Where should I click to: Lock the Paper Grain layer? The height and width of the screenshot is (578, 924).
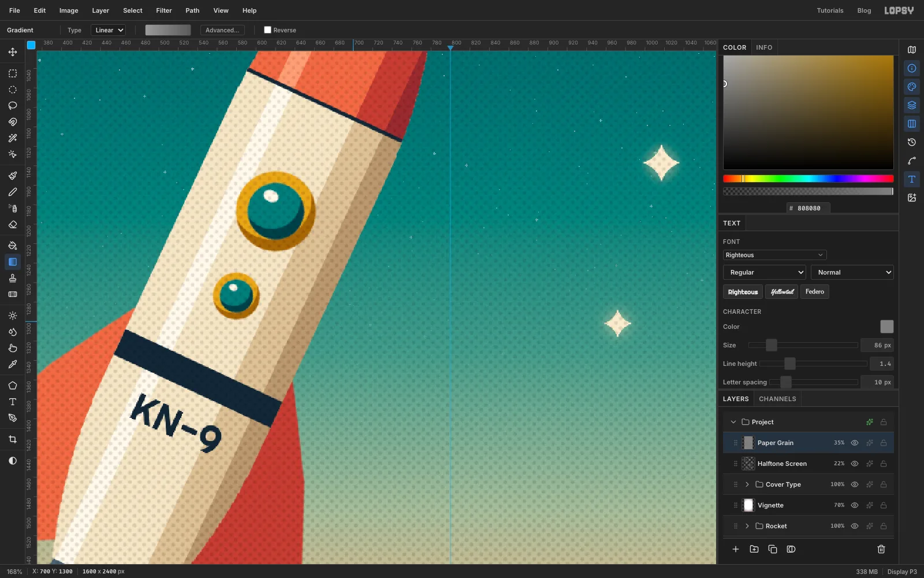point(884,443)
